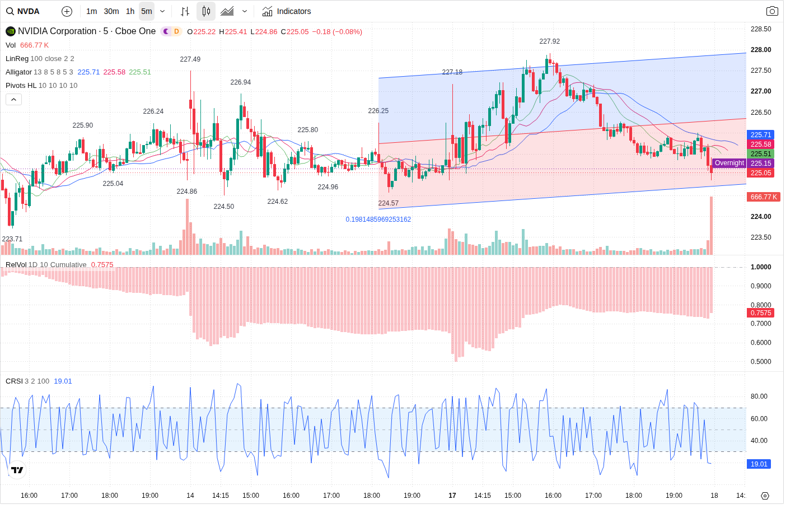Select the 1m timeframe
This screenshot has width=795, height=532.
(x=92, y=11)
